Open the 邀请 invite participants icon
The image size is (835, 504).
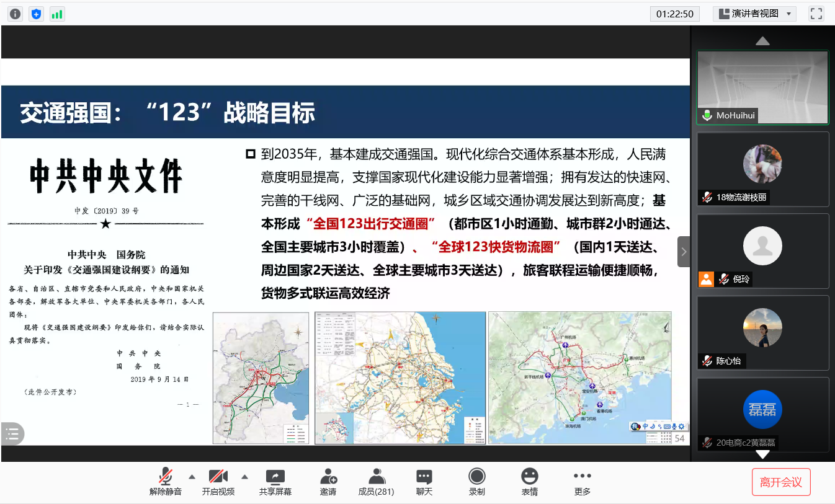point(328,482)
